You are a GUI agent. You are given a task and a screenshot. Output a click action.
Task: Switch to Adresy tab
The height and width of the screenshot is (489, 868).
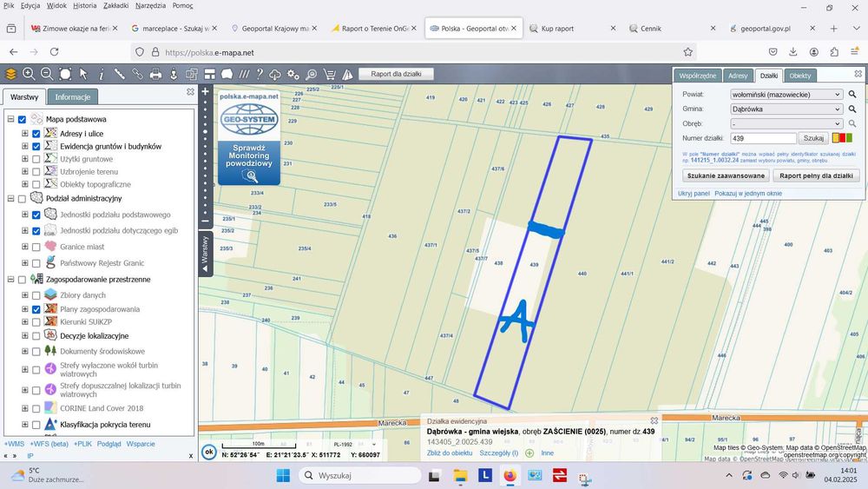pos(738,76)
